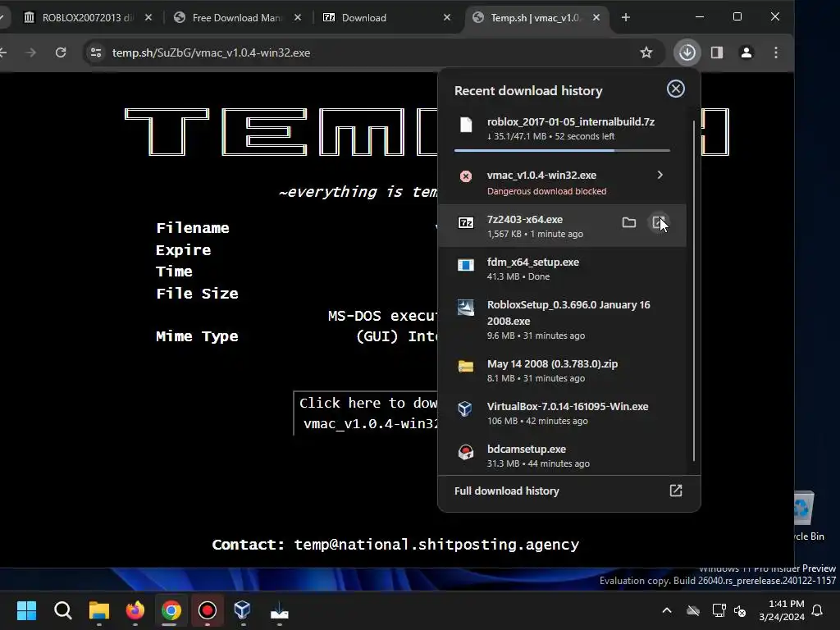
Task: Show hidden system tray icons
Action: pyautogui.click(x=667, y=610)
